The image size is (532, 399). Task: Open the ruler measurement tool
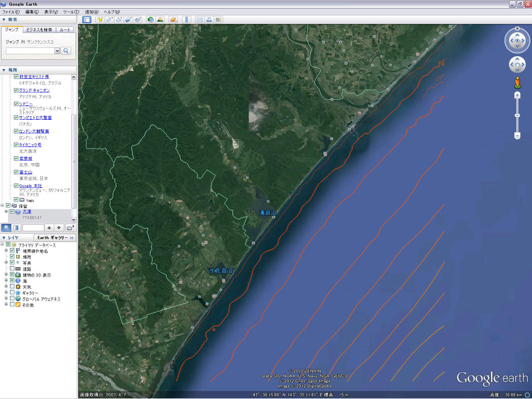(187, 20)
